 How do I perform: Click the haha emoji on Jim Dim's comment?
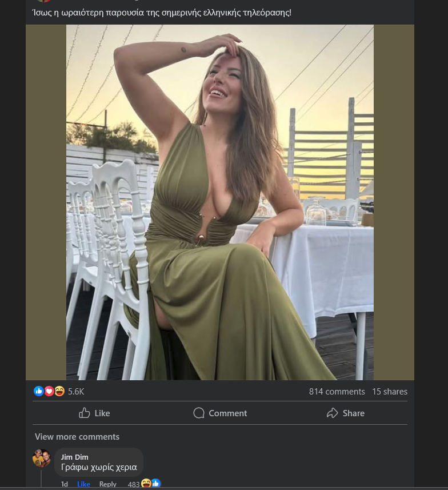[x=146, y=484]
